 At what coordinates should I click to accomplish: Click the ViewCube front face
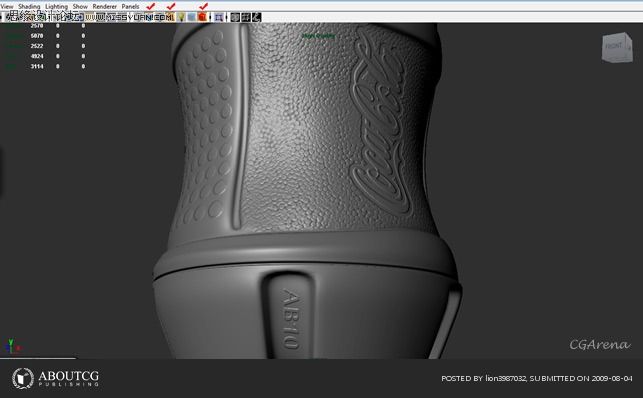click(614, 47)
